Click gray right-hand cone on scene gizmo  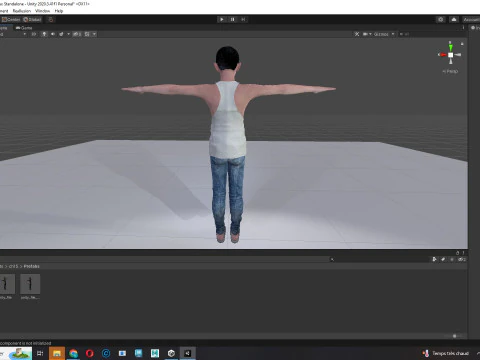[x=458, y=55]
